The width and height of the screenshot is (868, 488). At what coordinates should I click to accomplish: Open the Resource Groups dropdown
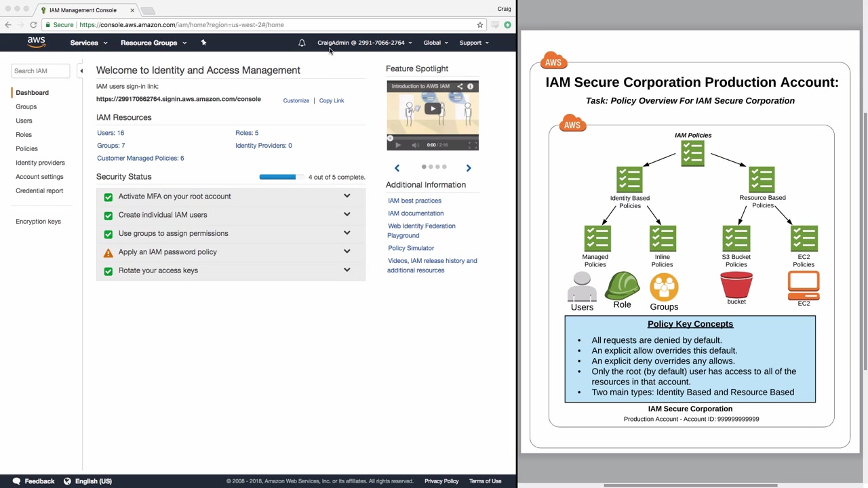[154, 43]
